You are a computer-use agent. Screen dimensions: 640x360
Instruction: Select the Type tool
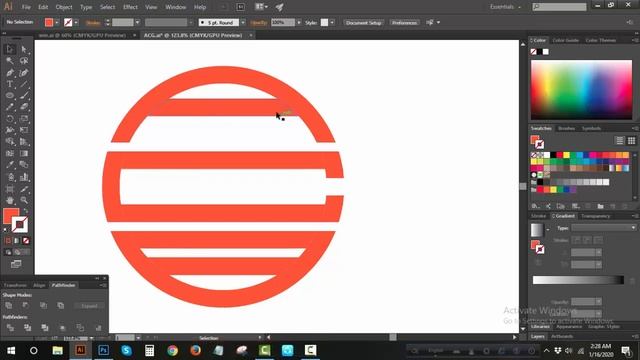10,84
